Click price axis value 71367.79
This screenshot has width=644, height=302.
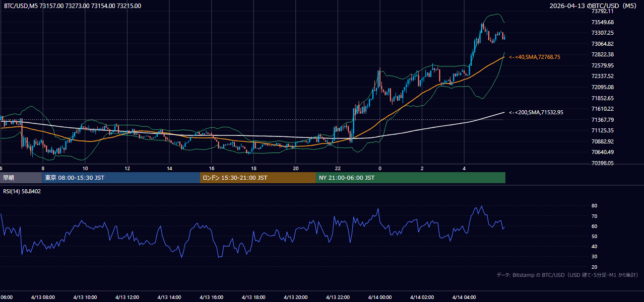(x=602, y=120)
